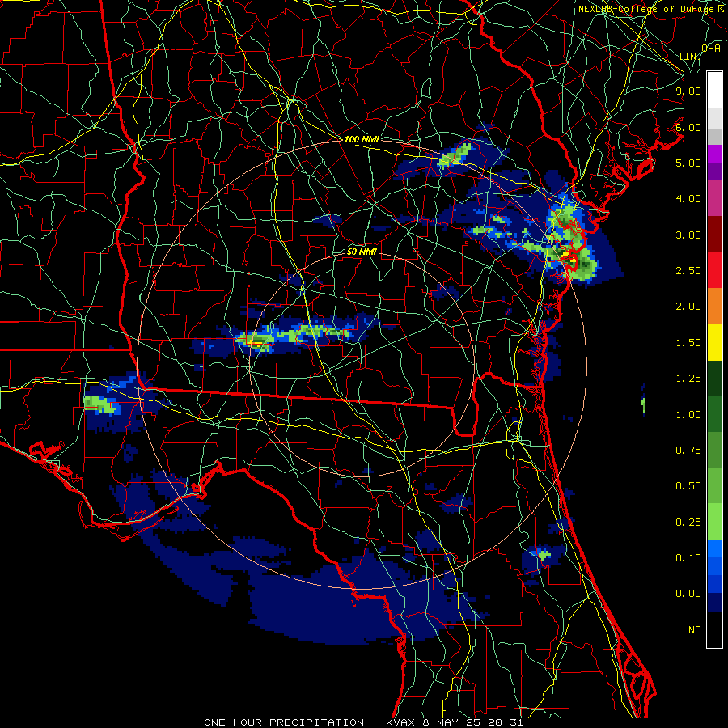Click the [IN] units label
Image resolution: width=728 pixels, height=728 pixels.
[691, 56]
